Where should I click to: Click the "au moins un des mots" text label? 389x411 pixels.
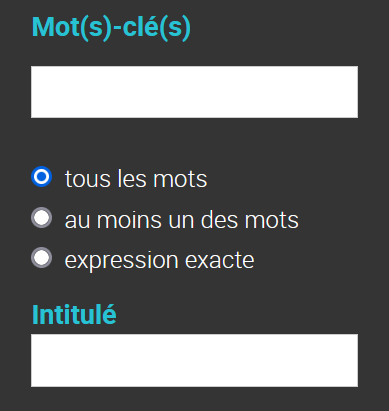pos(182,220)
